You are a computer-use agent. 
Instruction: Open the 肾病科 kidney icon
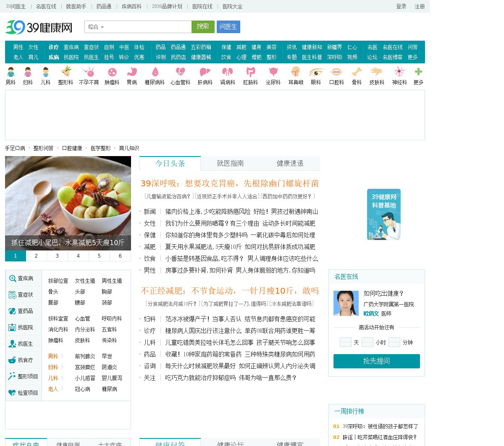tap(228, 72)
